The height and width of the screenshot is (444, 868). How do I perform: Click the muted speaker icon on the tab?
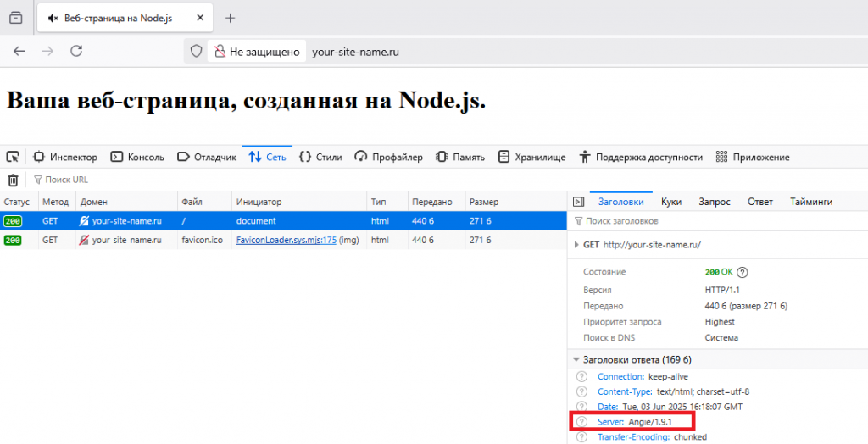pyautogui.click(x=53, y=19)
